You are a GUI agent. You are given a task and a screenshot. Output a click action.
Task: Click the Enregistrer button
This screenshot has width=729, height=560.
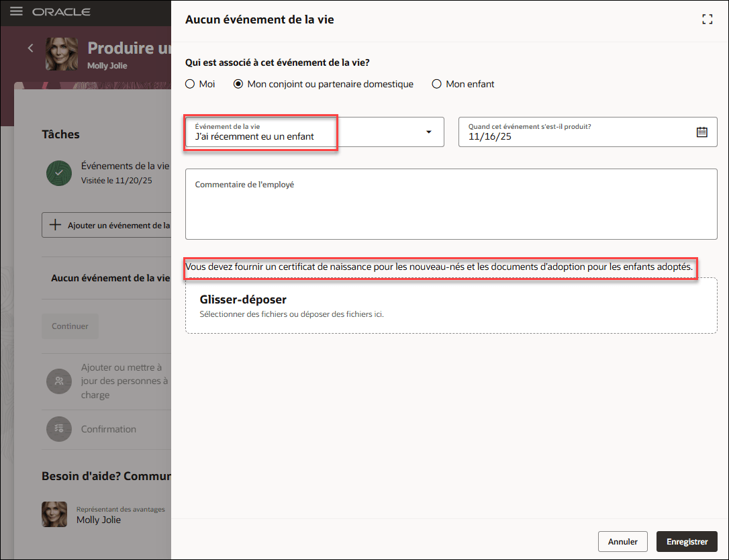[687, 541]
